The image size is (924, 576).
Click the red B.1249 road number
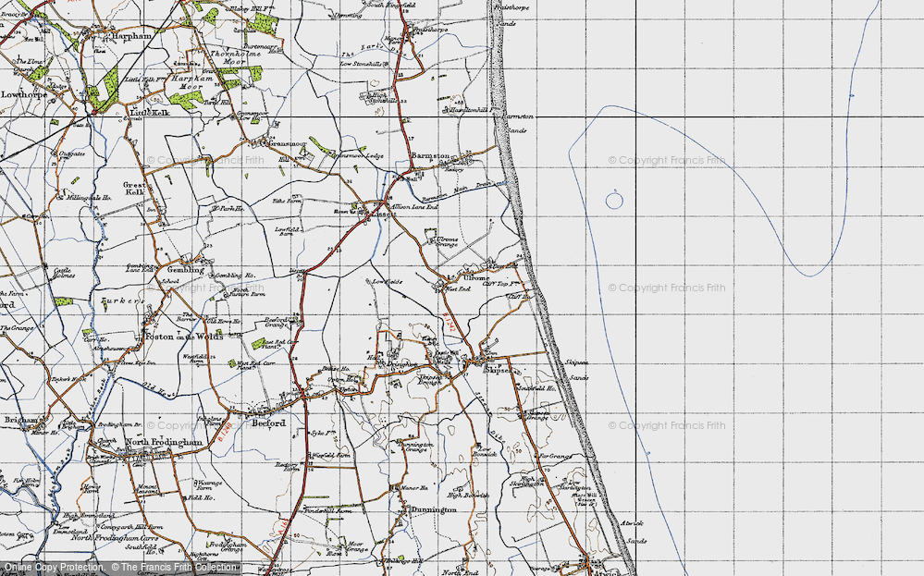coord(225,431)
